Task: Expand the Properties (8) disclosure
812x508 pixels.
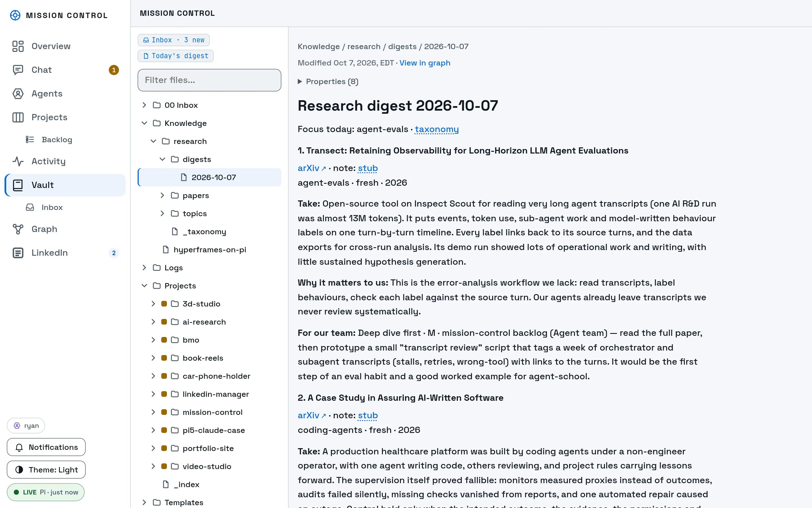Action: 328,82
